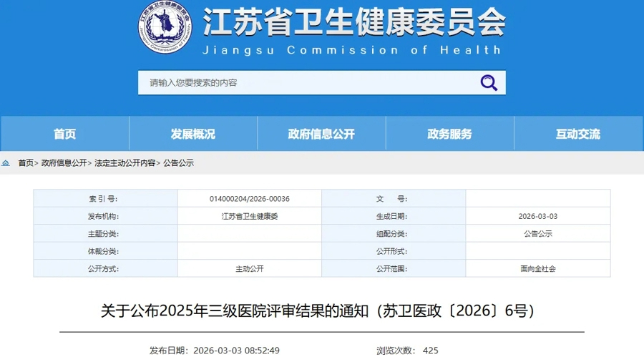Open the 首页 navigation tab
644x362 pixels.
pos(64,134)
